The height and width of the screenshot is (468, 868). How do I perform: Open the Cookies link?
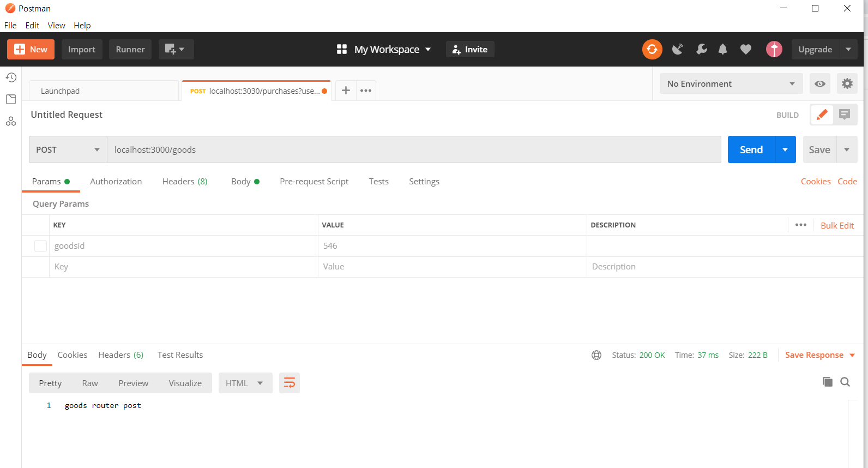(816, 181)
